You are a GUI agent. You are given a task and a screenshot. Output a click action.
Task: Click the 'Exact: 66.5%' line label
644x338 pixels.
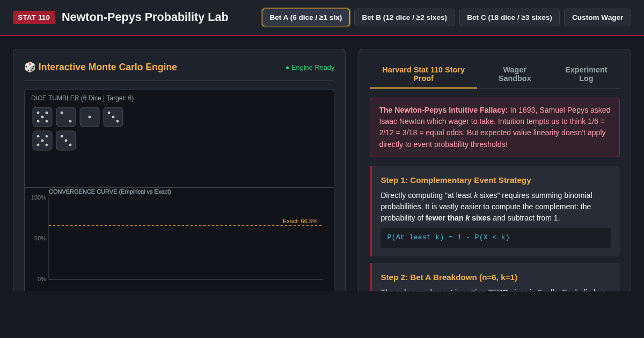pyautogui.click(x=300, y=221)
